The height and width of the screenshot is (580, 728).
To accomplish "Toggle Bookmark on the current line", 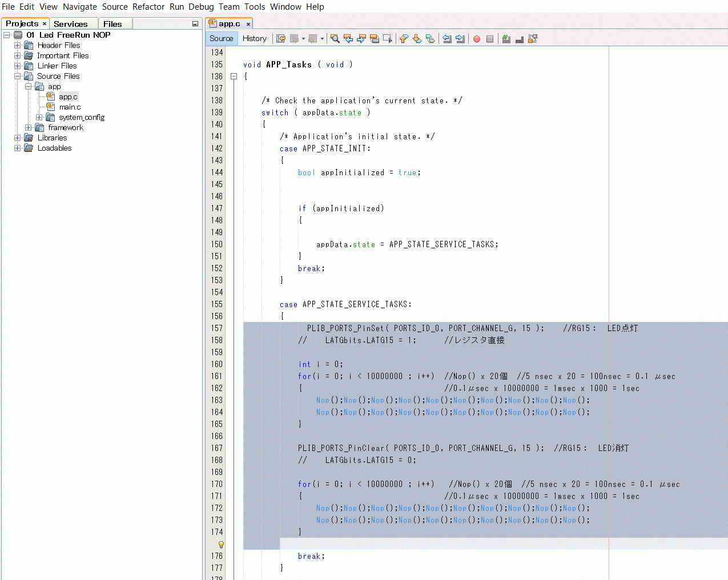I will (x=431, y=38).
